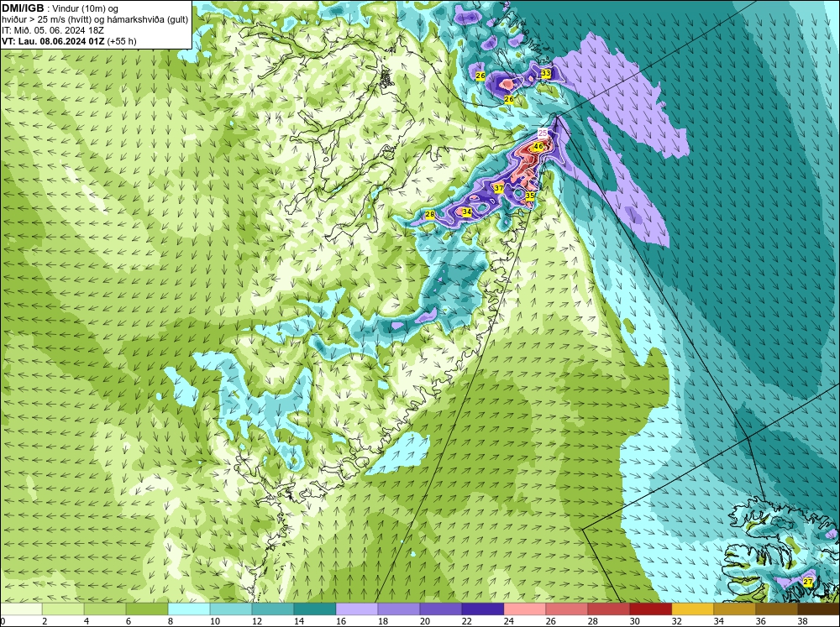840x627 pixels.
Task: Click the valid time 'VT: Lau. 08.06.2024 01Z'
Action: [x=53, y=41]
